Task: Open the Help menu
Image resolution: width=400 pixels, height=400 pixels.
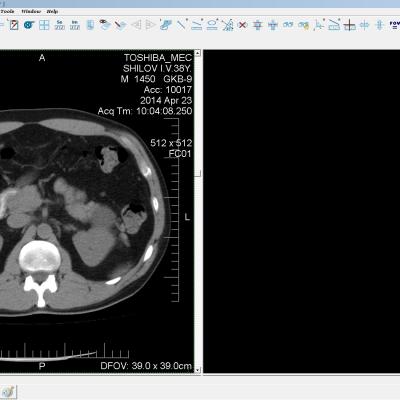Action: [x=52, y=11]
